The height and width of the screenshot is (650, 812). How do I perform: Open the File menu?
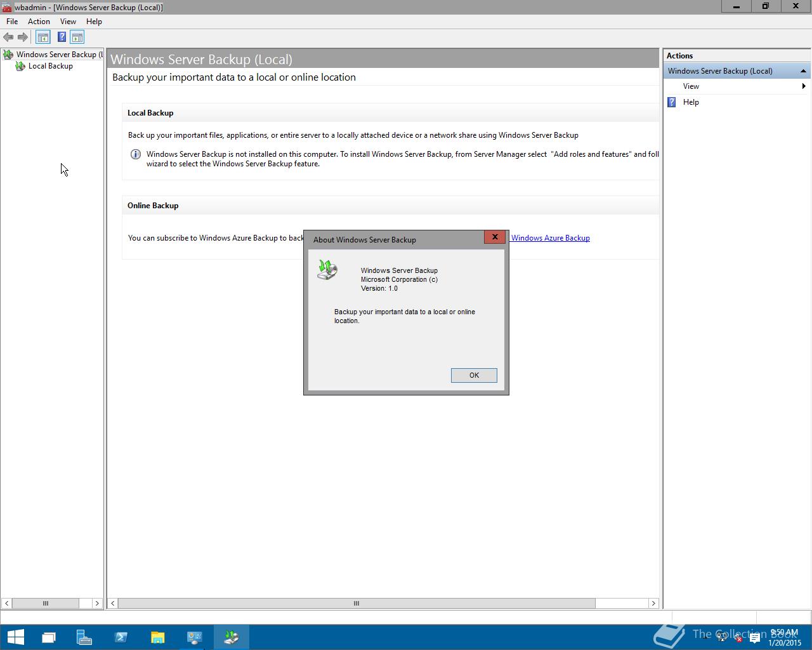tap(12, 22)
